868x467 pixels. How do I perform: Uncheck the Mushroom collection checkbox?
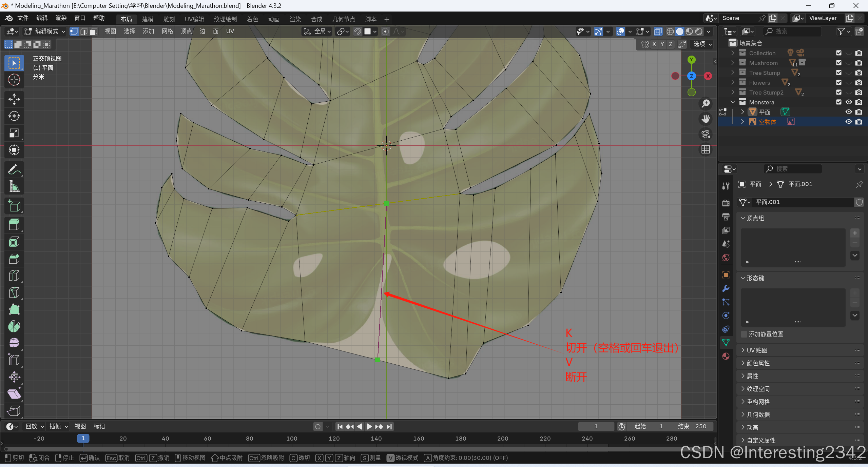(838, 63)
